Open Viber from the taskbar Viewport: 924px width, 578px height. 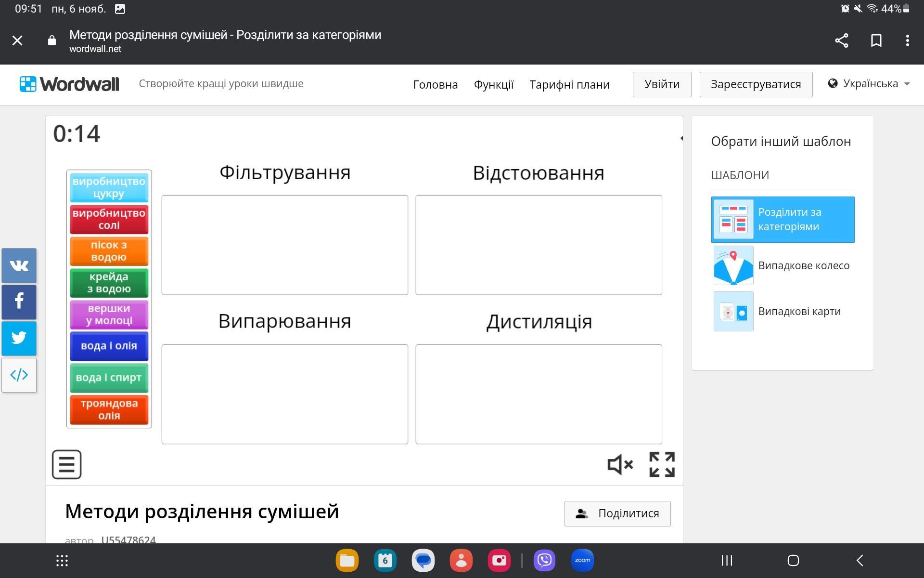point(544,561)
